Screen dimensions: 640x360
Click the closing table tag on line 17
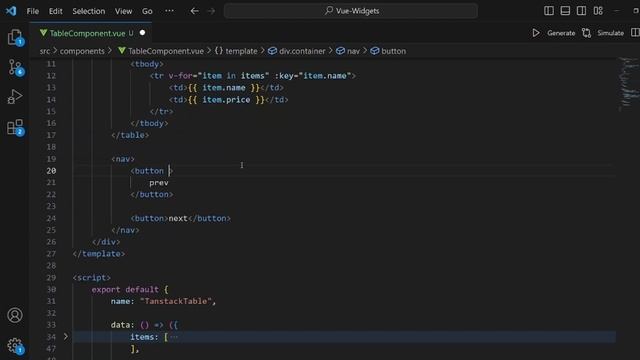point(130,135)
